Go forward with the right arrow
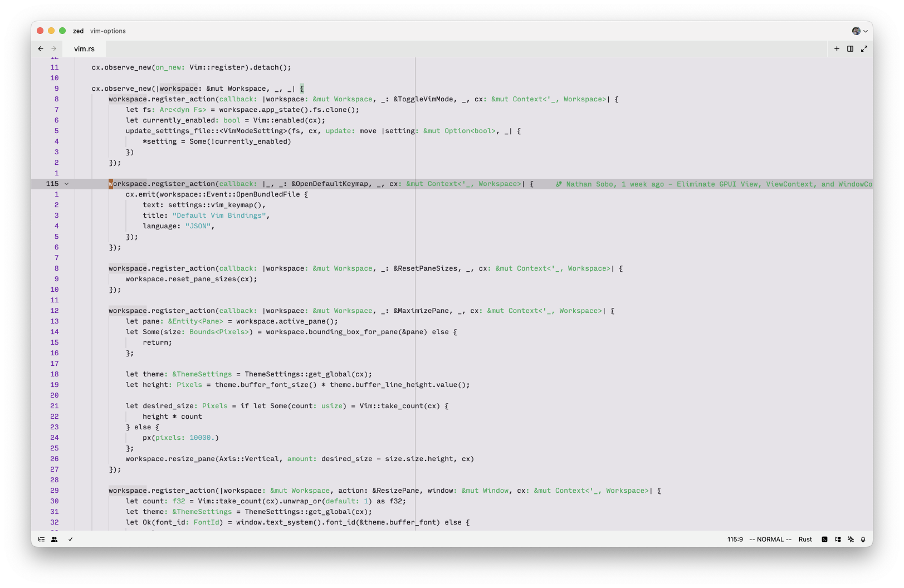This screenshot has height=588, width=904. (54, 49)
